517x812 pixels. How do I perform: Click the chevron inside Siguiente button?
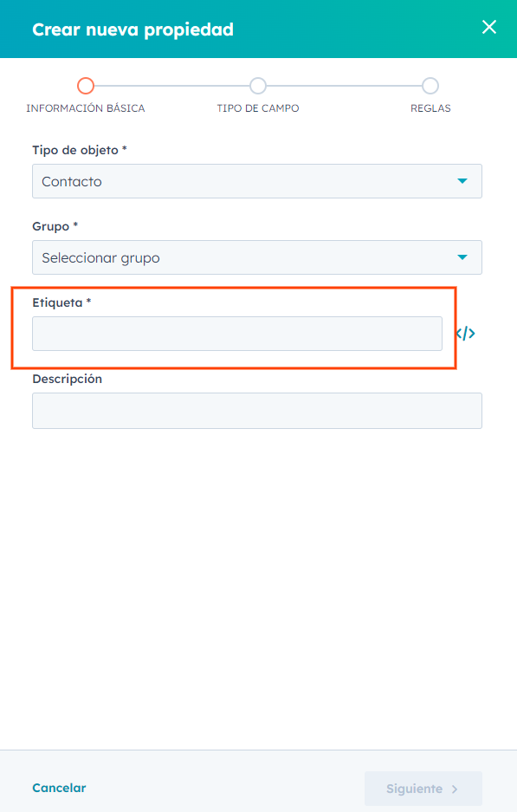(x=455, y=789)
